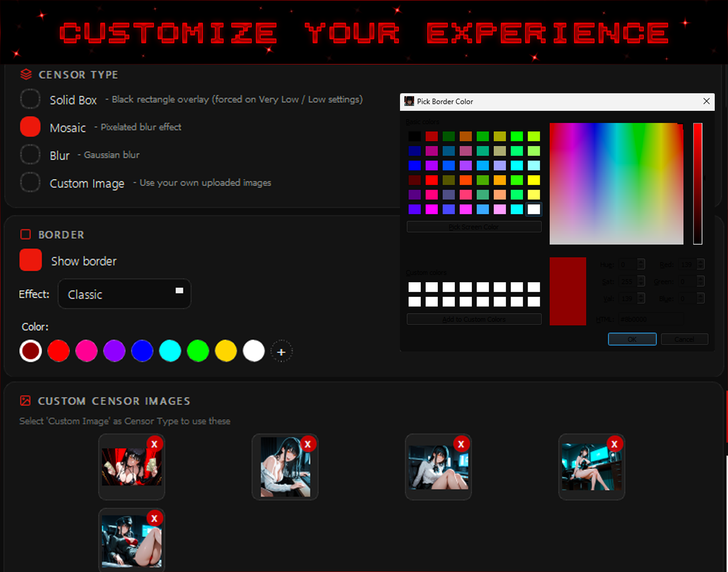Remove the first custom censor image
The height and width of the screenshot is (572, 728).
click(x=154, y=444)
